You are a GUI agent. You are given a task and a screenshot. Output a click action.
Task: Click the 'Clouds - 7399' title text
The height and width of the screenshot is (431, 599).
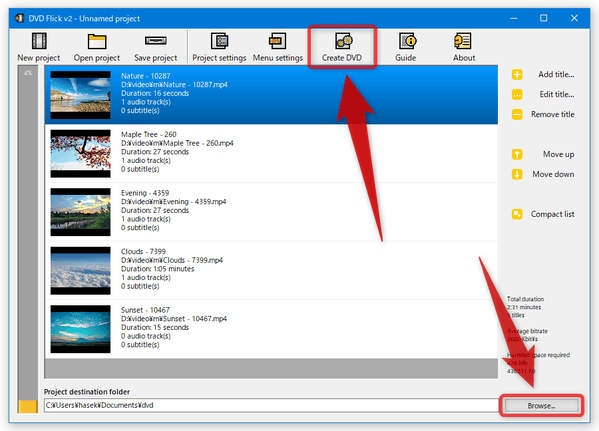(x=143, y=251)
